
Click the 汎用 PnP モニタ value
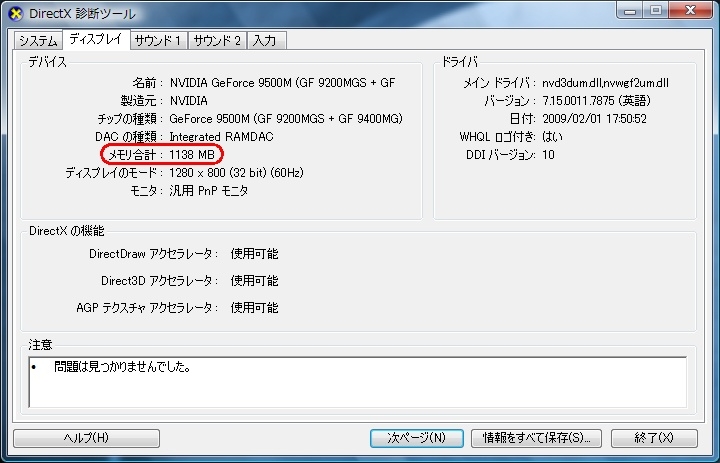[209, 191]
